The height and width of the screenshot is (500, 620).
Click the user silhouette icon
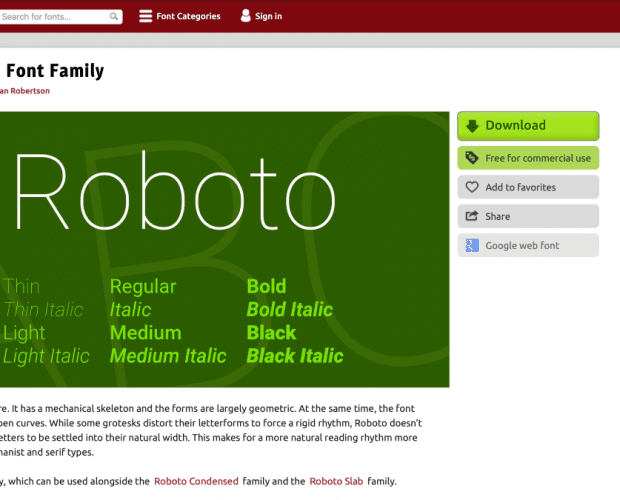click(246, 16)
